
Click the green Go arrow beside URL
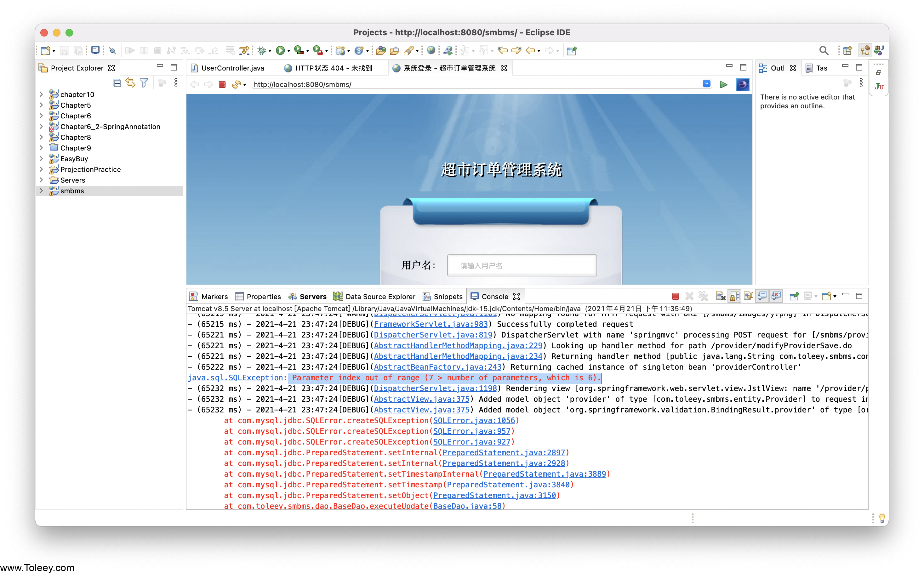tap(723, 84)
